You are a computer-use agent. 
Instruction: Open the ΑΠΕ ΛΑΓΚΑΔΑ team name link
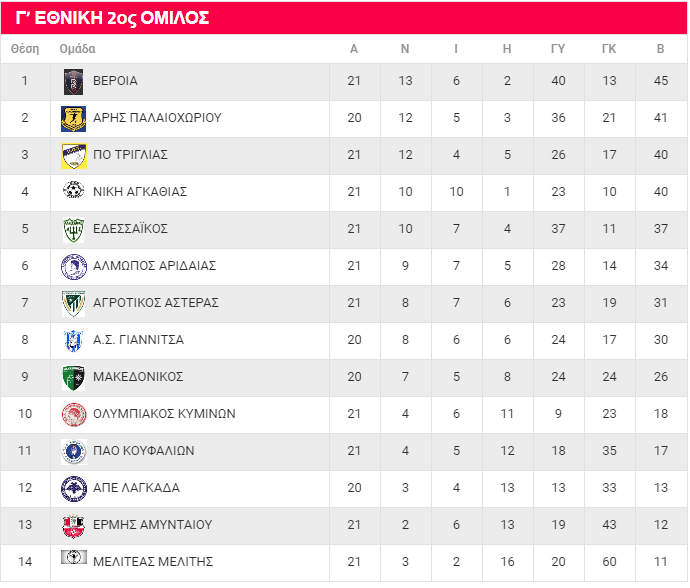(136, 488)
